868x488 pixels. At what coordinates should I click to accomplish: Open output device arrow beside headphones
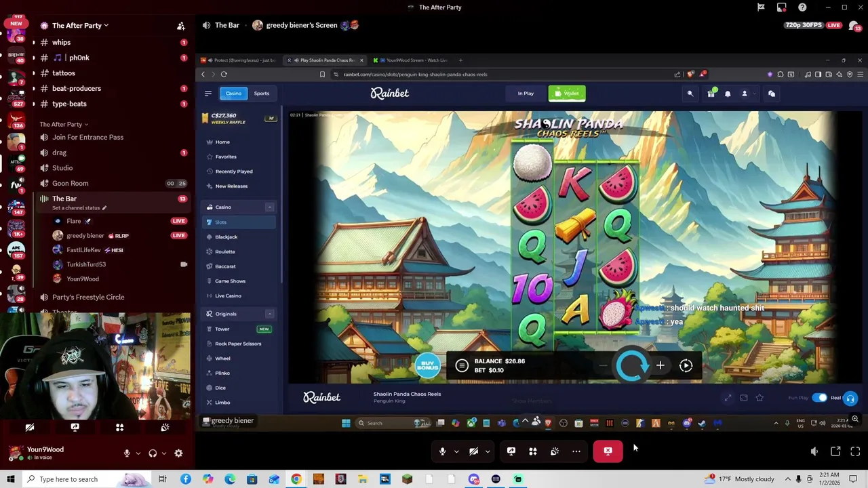coord(163,453)
